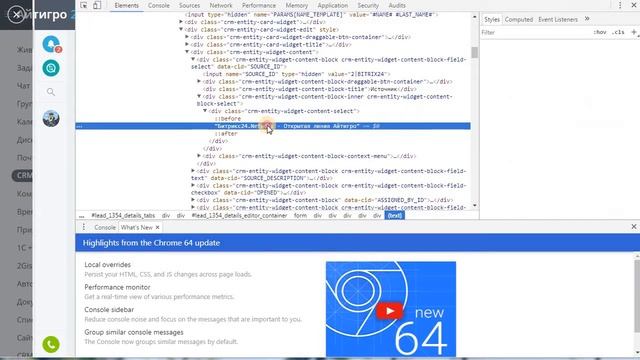
Task: Open the CRM item in left menu
Action: coord(23,176)
